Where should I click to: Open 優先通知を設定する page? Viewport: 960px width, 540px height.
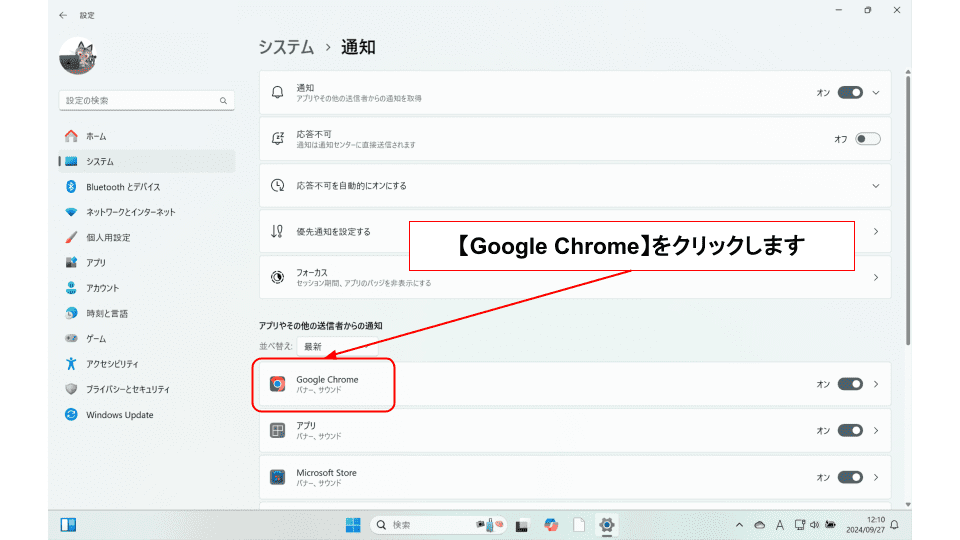333,231
